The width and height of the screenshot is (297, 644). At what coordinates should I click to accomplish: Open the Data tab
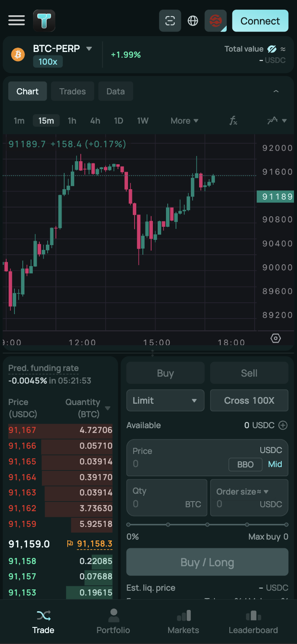click(x=115, y=91)
